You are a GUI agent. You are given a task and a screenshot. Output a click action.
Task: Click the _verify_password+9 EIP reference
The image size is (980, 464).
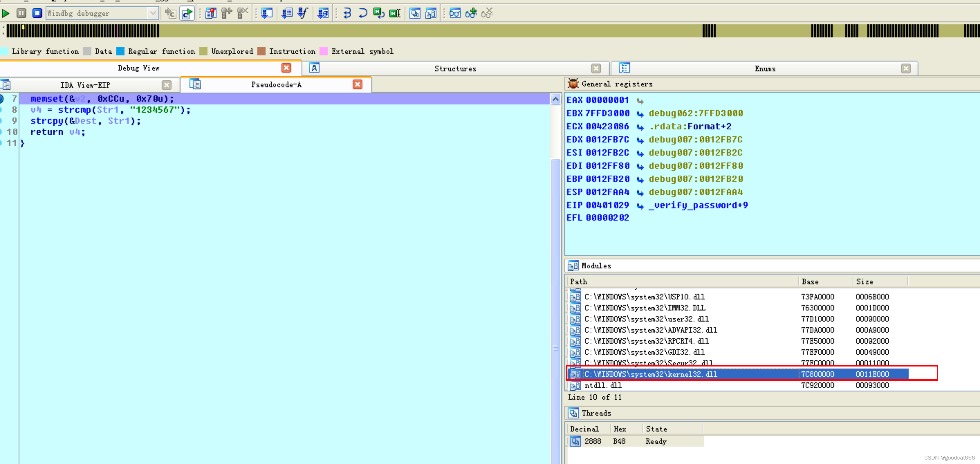coord(699,205)
